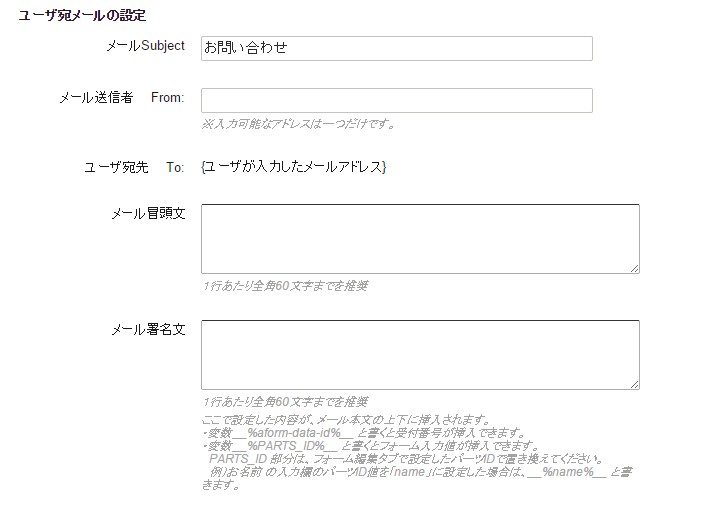Click the メール署名文 label
This screenshot has width=705, height=531.
147,330
